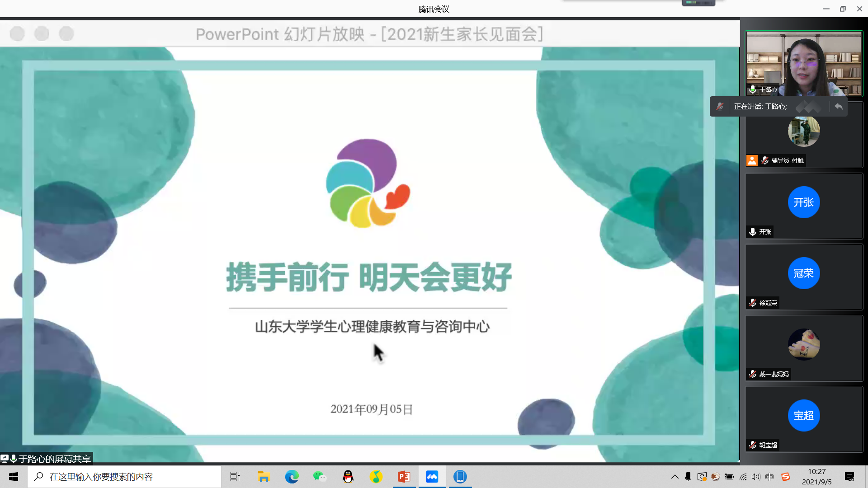Viewport: 868px width, 488px height.
Task: Open the volume control in system tray
Action: pyautogui.click(x=756, y=477)
